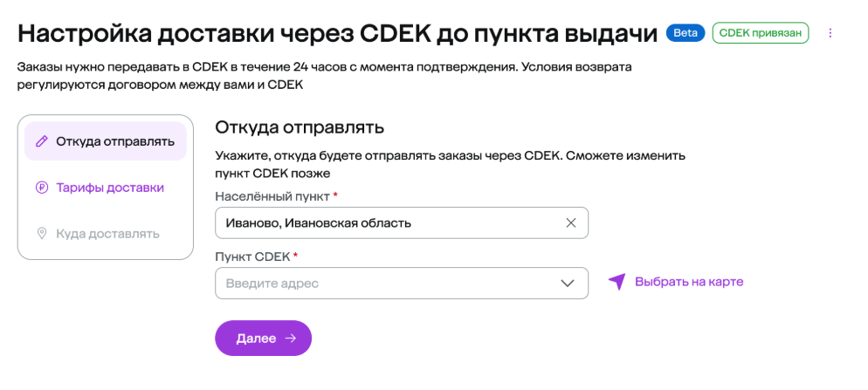
Task: Click the location pin icon beside Куда доставлять
Action: click(41, 234)
